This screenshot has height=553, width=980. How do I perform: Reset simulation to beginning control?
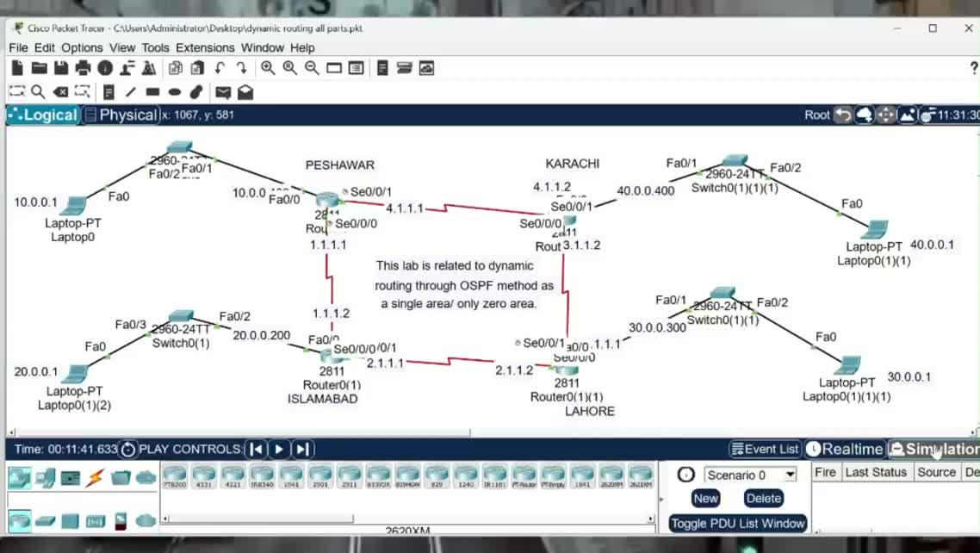coord(257,449)
